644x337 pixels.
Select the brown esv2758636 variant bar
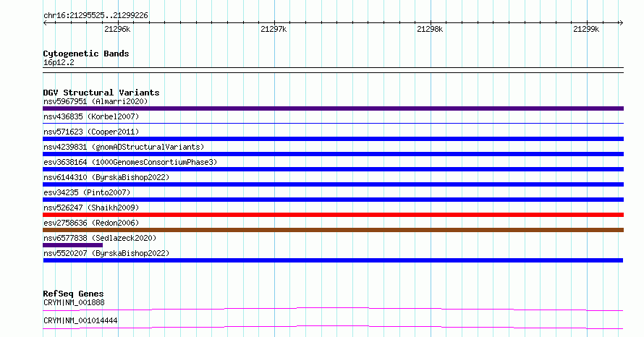click(x=333, y=230)
